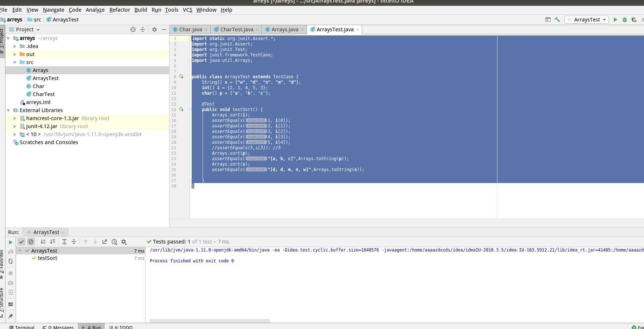
Task: Select Char class in project tree
Action: [x=38, y=86]
